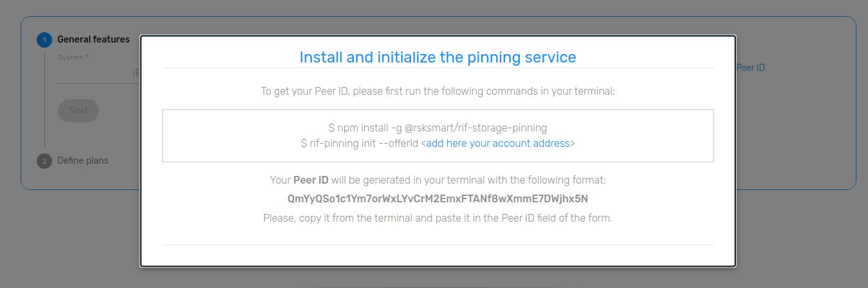The height and width of the screenshot is (288, 868).
Task: Click the 'Please, copy it from the terminal' sentence
Action: pos(438,218)
